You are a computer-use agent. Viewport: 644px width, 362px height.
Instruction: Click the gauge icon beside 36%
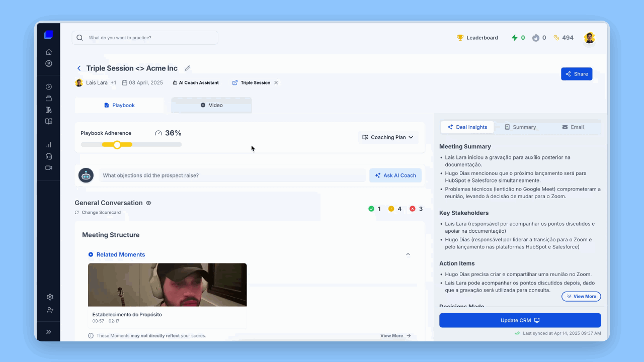tap(158, 133)
